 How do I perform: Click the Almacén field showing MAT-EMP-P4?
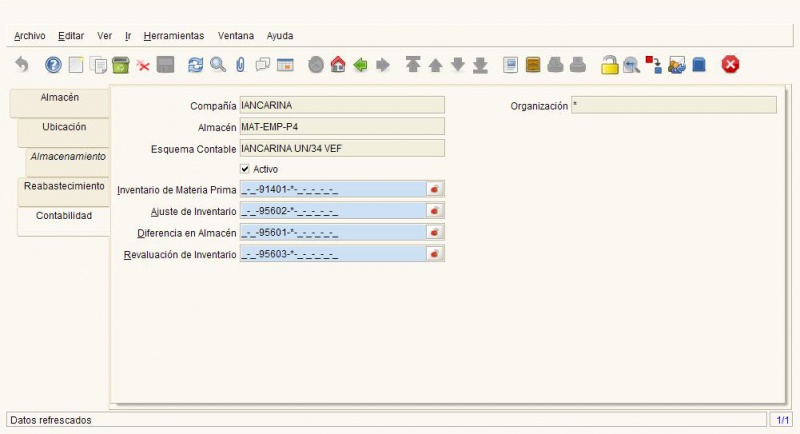coord(342,126)
